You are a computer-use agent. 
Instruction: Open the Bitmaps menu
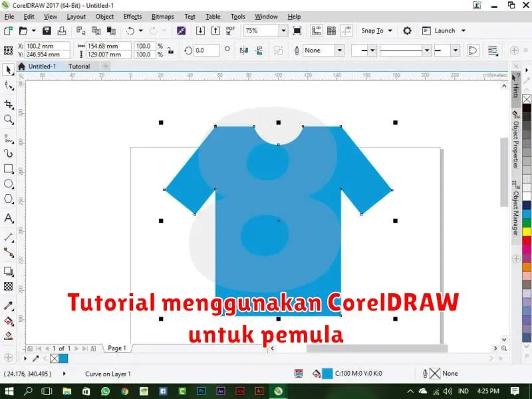click(x=162, y=17)
